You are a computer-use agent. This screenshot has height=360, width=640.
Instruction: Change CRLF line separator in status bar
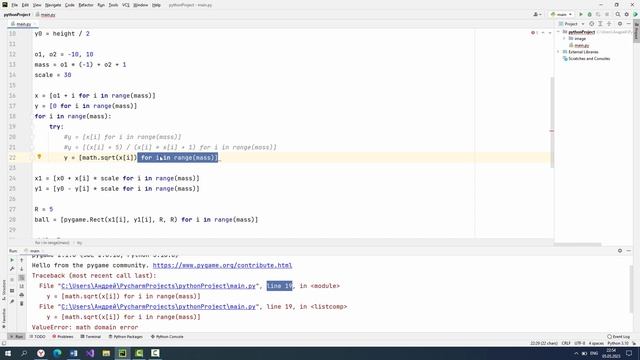point(566,344)
